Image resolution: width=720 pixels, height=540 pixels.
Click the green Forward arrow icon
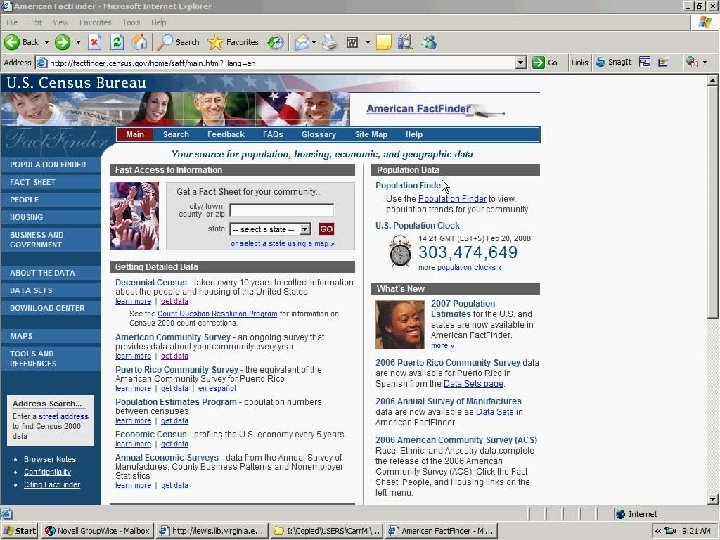[62, 42]
